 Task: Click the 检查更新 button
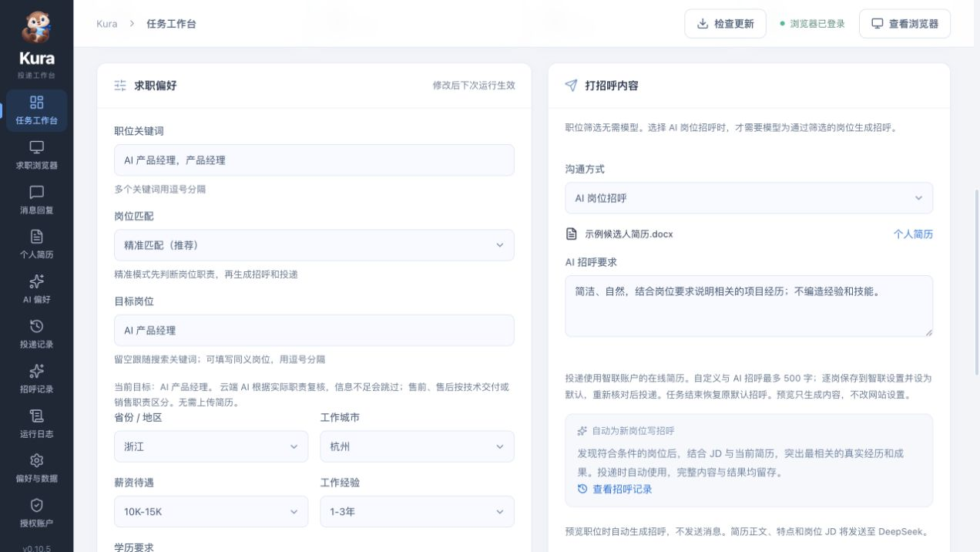[x=725, y=24]
